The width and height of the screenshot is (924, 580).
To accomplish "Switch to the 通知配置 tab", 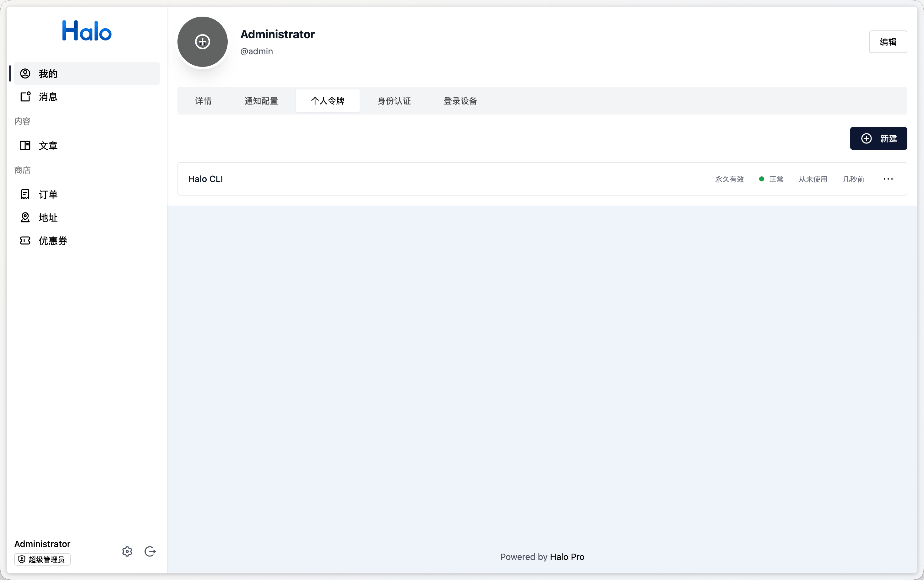I will (261, 101).
